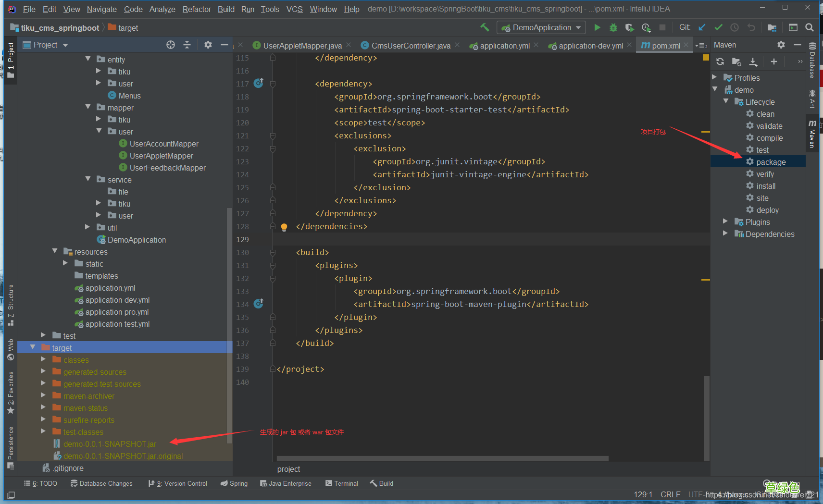Open Project panel settings gear
The image size is (823, 504).
point(208,45)
